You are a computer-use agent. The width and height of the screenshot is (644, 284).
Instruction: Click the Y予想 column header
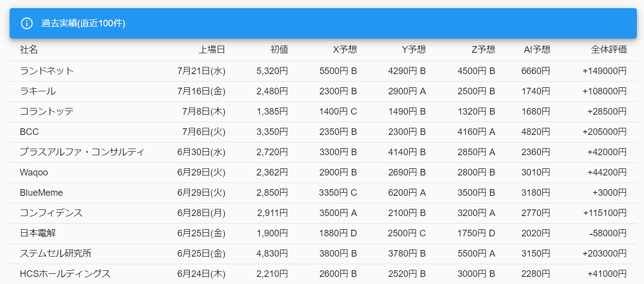coord(414,50)
